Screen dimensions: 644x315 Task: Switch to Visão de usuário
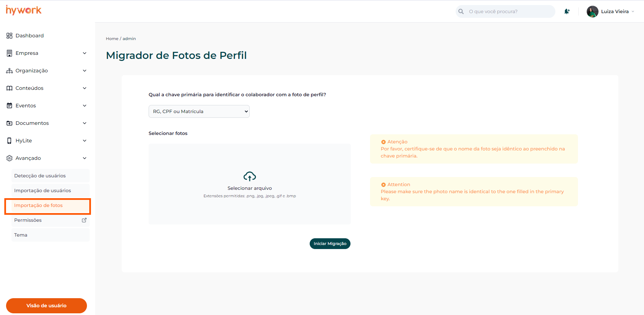pos(47,306)
